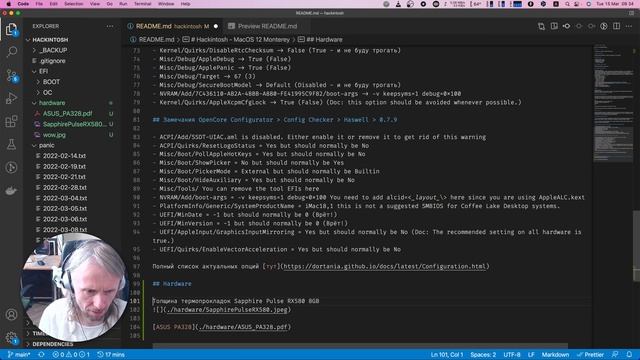Open the Testing flask view
The image size is (640, 360).
11,144
